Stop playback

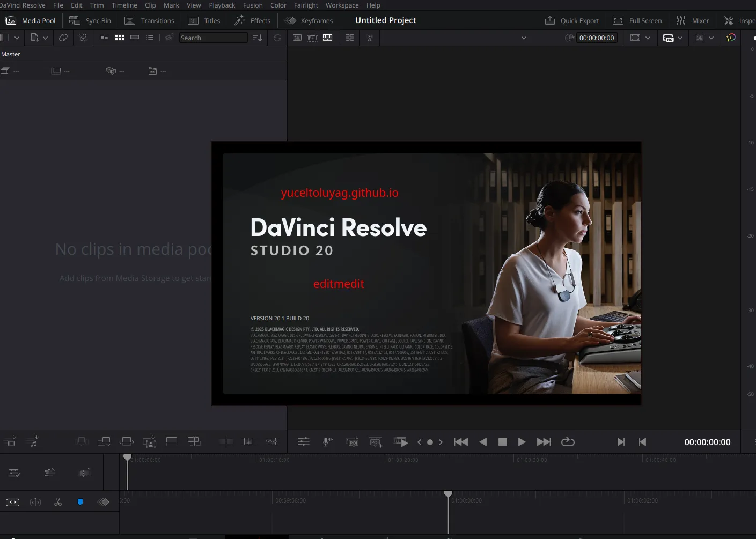tap(503, 442)
